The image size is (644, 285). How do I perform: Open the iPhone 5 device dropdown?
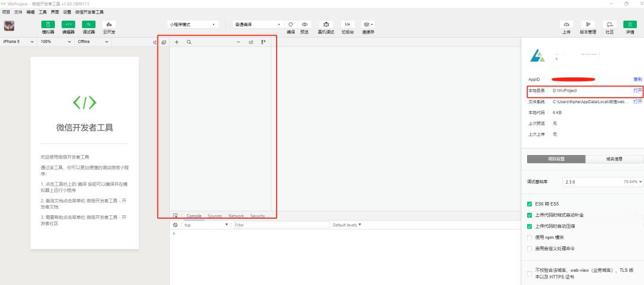18,42
